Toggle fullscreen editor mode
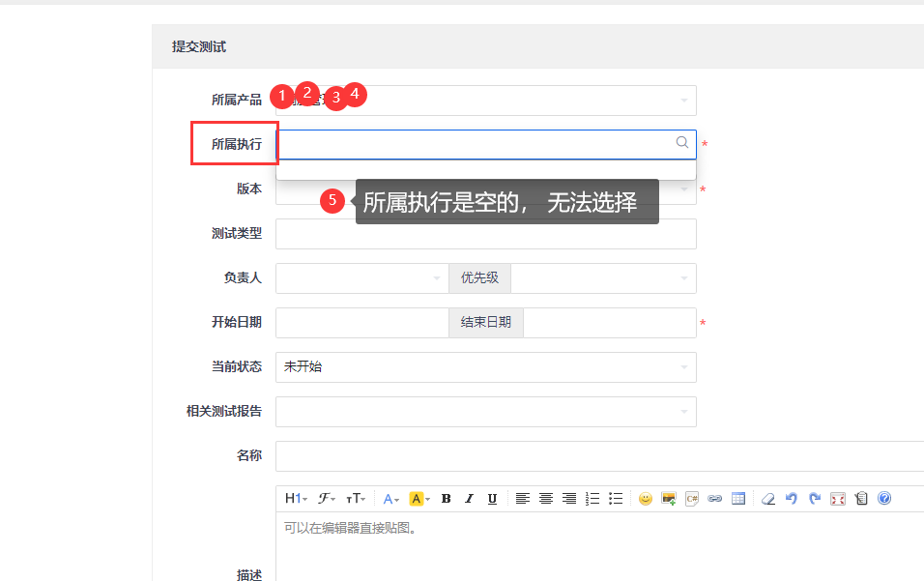The image size is (924, 581). point(837,499)
